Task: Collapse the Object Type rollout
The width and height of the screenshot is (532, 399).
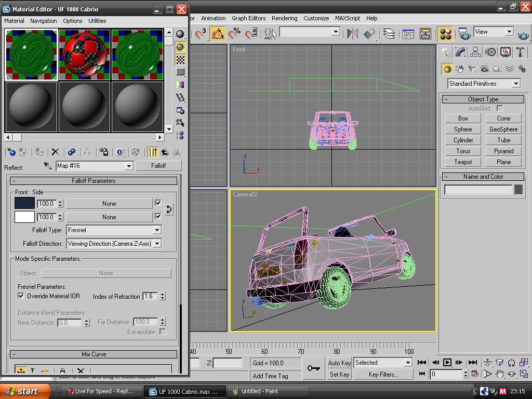Action: pos(483,99)
